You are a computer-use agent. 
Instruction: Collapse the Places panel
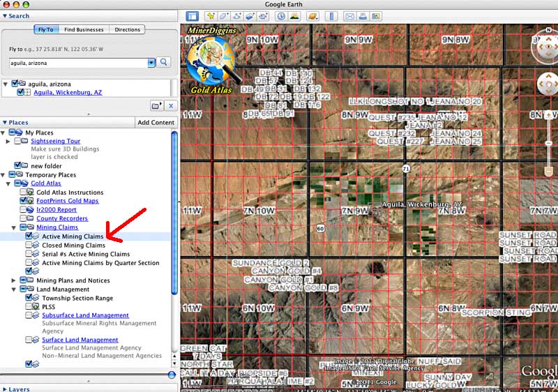5,122
